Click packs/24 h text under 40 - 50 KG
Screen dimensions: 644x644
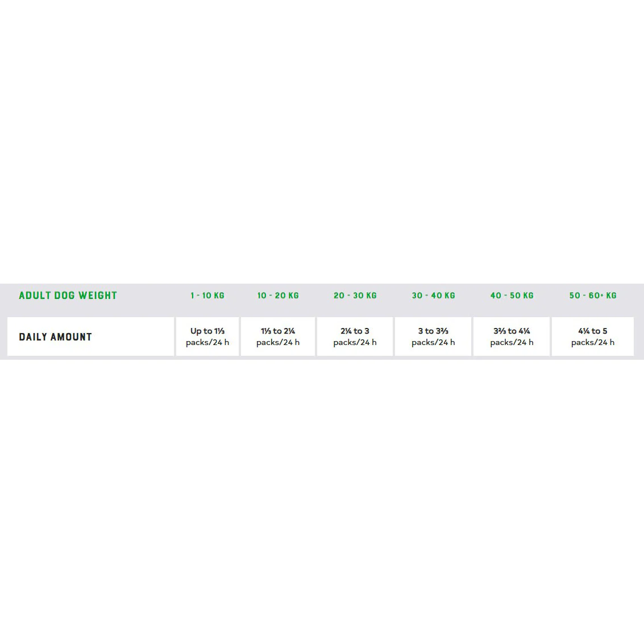coord(512,343)
